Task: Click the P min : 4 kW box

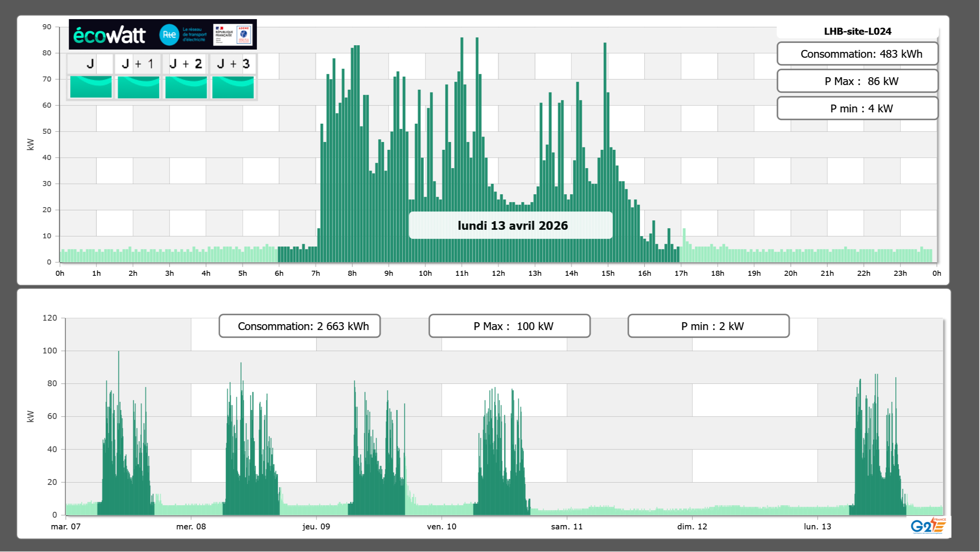Action: click(857, 108)
